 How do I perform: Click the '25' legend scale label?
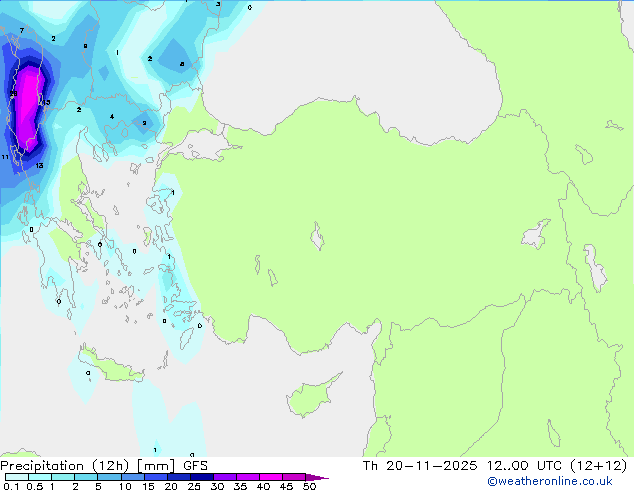pos(194,486)
